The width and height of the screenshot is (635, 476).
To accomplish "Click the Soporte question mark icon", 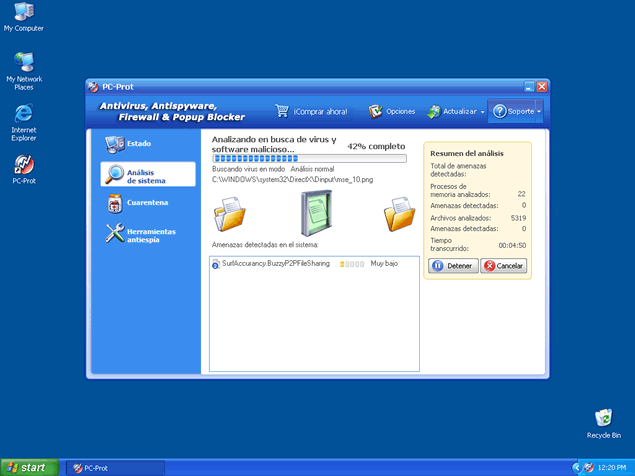I will [x=499, y=111].
